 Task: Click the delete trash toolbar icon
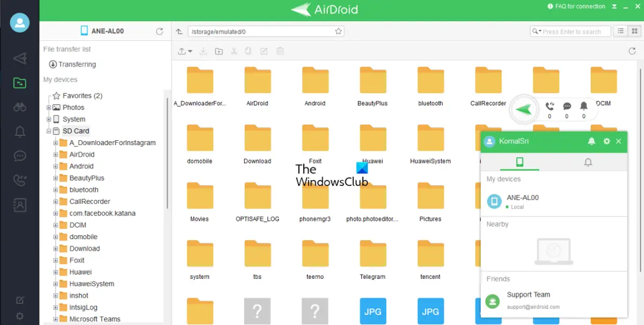280,51
